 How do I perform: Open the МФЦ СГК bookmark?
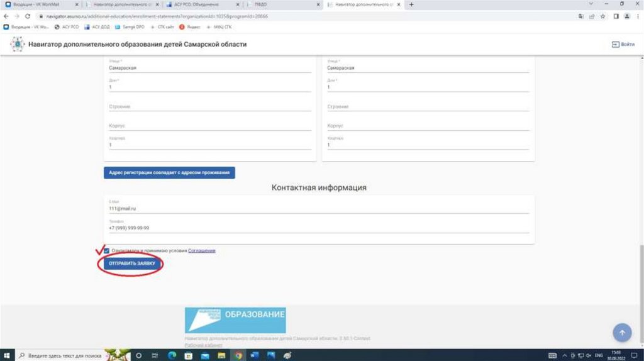[x=218, y=26]
